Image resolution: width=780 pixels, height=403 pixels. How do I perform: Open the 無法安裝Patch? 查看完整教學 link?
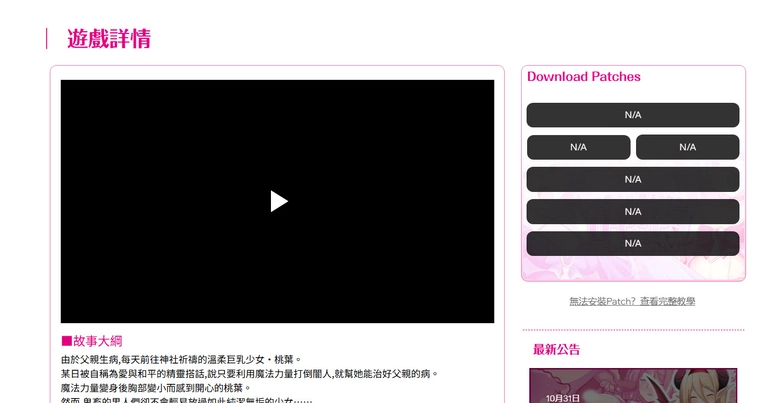632,301
